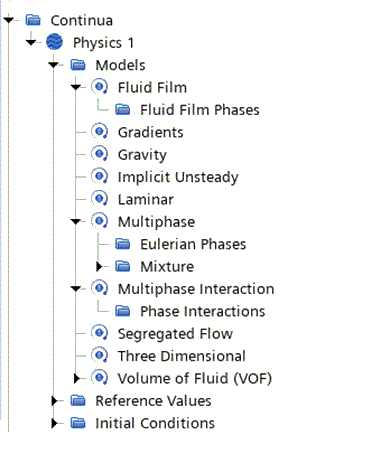Expand the Reference Values folder
392x449 pixels.
click(54, 401)
